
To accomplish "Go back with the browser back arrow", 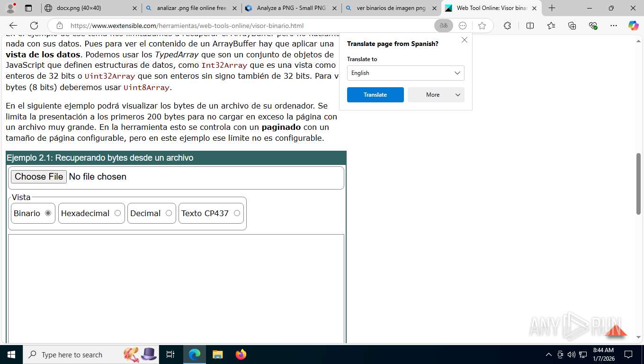I will [x=13, y=26].
